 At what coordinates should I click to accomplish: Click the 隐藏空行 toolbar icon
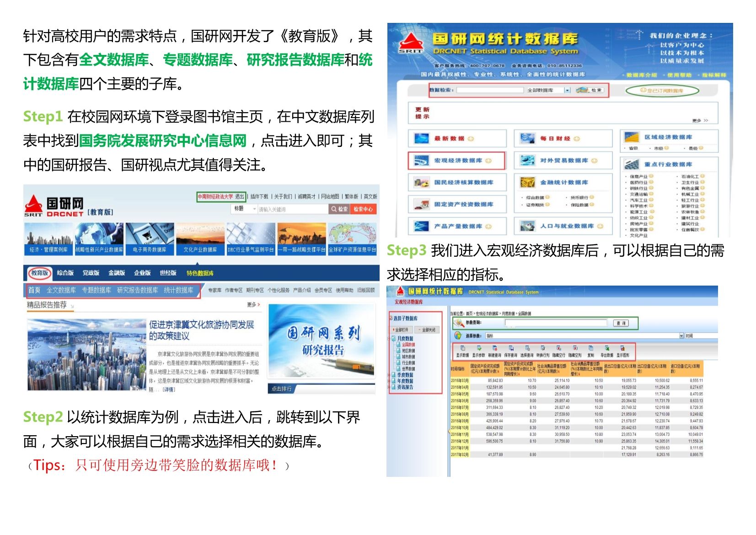[559, 348]
